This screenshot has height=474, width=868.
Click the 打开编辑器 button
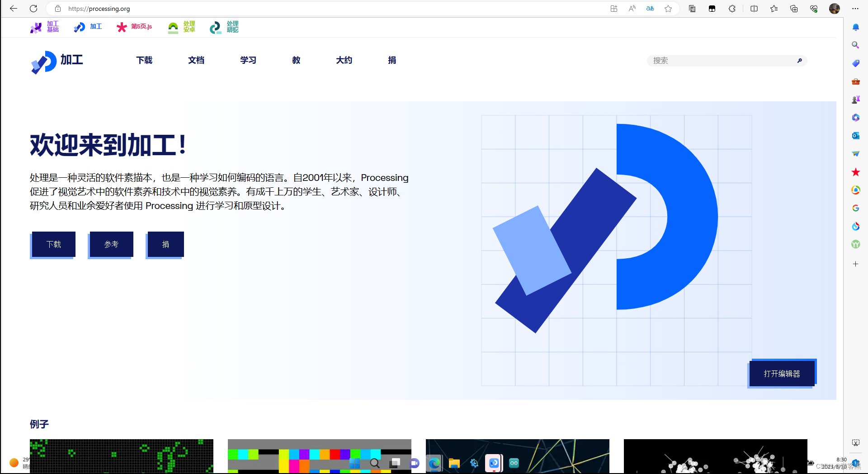coord(781,374)
